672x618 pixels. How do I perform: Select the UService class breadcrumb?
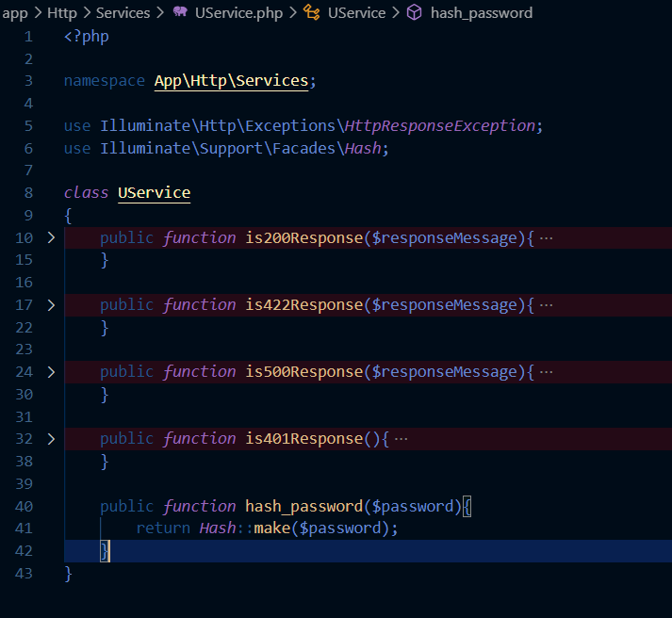(356, 13)
